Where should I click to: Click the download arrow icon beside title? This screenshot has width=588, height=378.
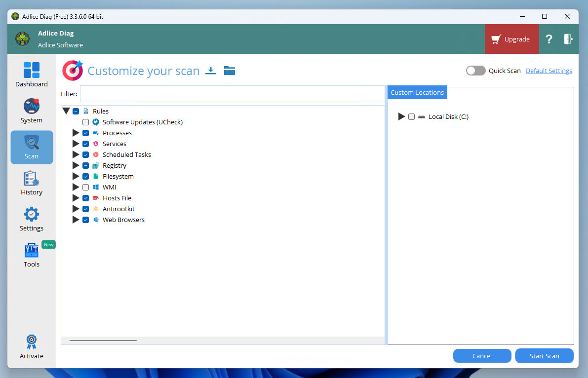click(211, 71)
